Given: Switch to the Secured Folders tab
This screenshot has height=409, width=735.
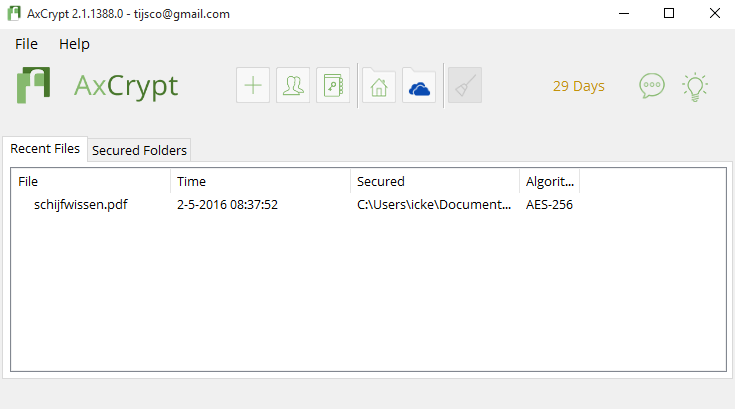Looking at the screenshot, I should [139, 150].
